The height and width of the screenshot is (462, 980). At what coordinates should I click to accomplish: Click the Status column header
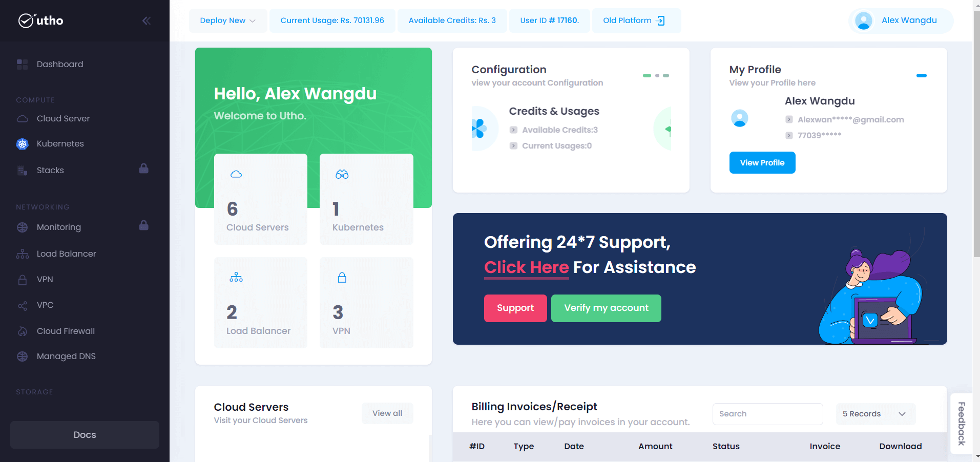(726, 447)
